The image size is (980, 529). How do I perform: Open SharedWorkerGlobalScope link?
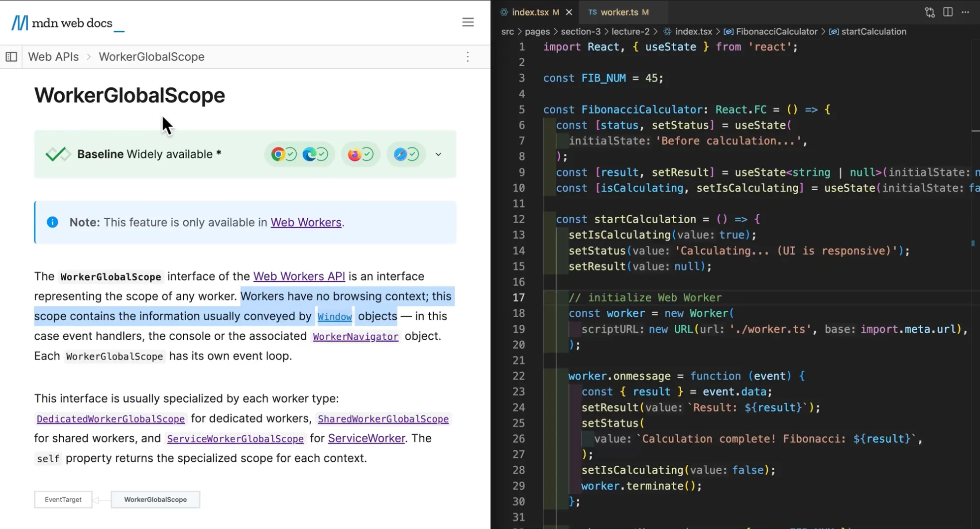tap(383, 419)
